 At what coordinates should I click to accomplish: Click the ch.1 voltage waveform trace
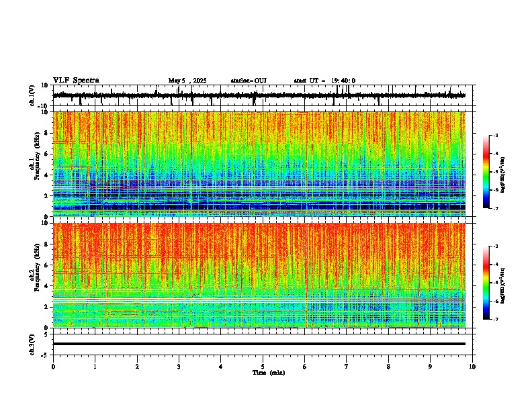[259, 95]
